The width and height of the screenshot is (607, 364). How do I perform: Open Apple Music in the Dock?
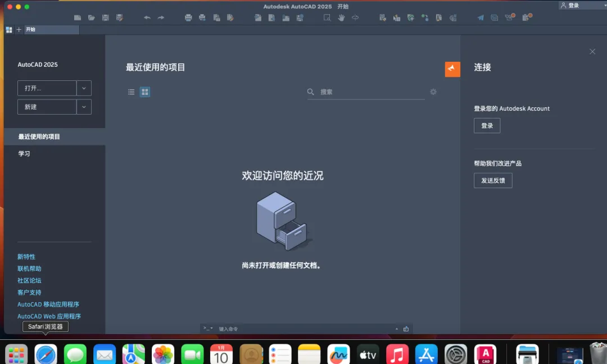tap(397, 354)
